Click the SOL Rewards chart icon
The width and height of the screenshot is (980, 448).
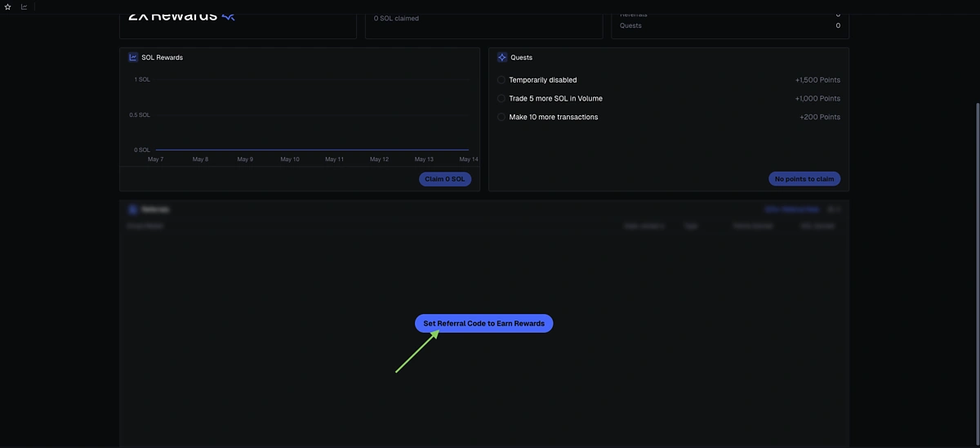[133, 57]
